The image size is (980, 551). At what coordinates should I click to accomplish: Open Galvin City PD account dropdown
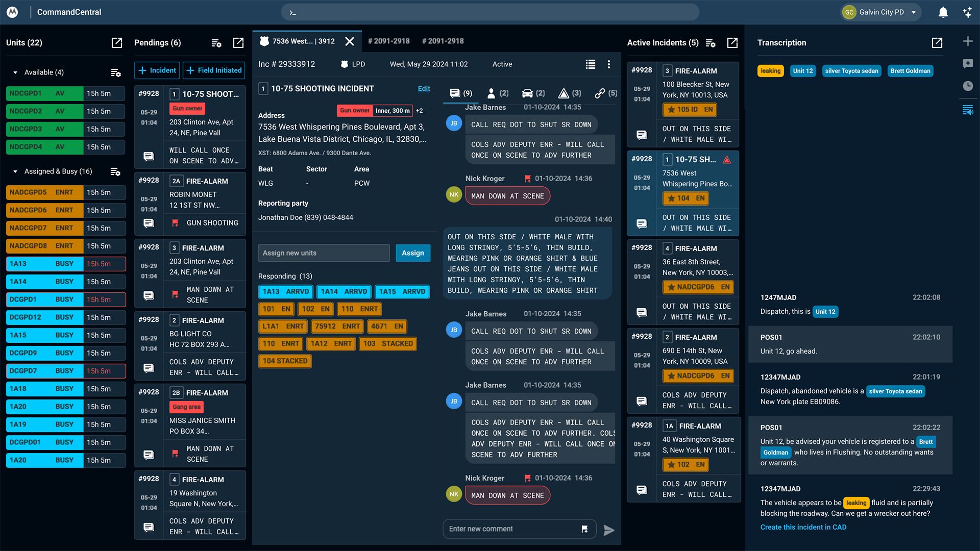(x=913, y=12)
